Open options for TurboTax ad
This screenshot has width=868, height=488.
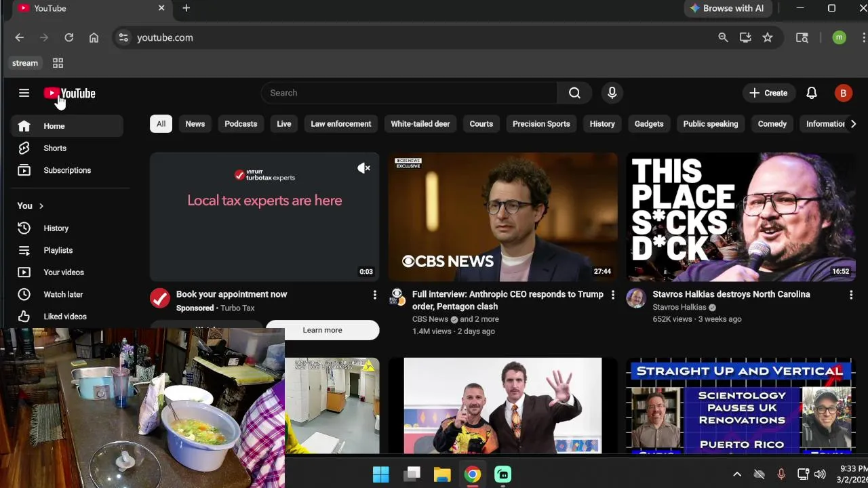pos(374,295)
